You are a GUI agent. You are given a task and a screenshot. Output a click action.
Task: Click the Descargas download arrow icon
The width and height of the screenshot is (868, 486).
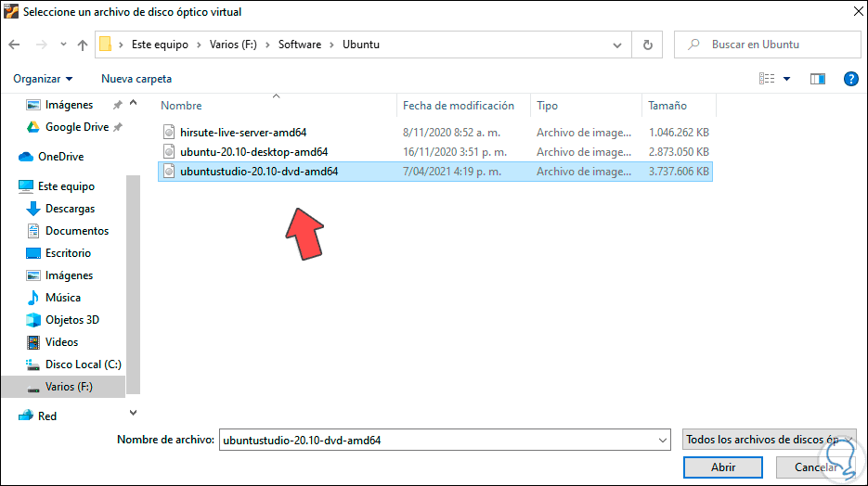coord(33,209)
